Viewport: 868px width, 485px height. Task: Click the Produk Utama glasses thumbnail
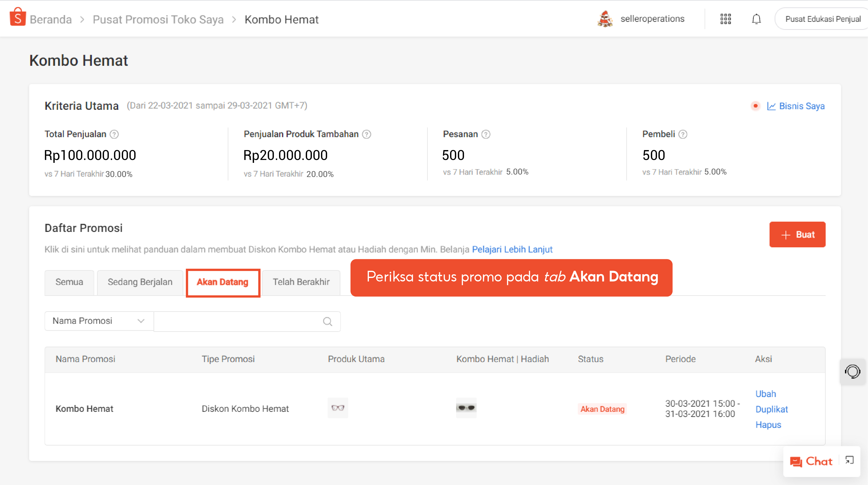coord(338,408)
